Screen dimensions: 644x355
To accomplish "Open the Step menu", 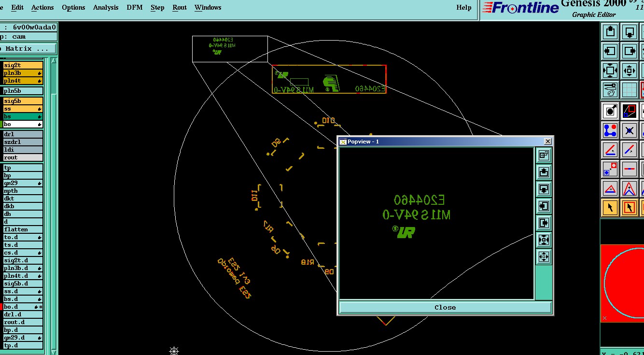I will [157, 7].
